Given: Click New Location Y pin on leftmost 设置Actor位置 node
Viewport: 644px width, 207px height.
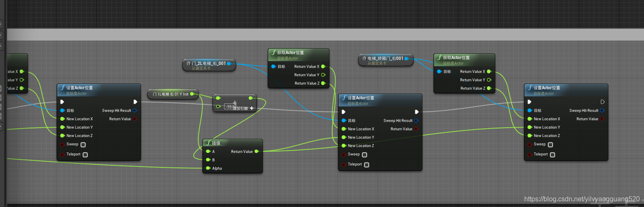Looking at the screenshot, I should 62,127.
